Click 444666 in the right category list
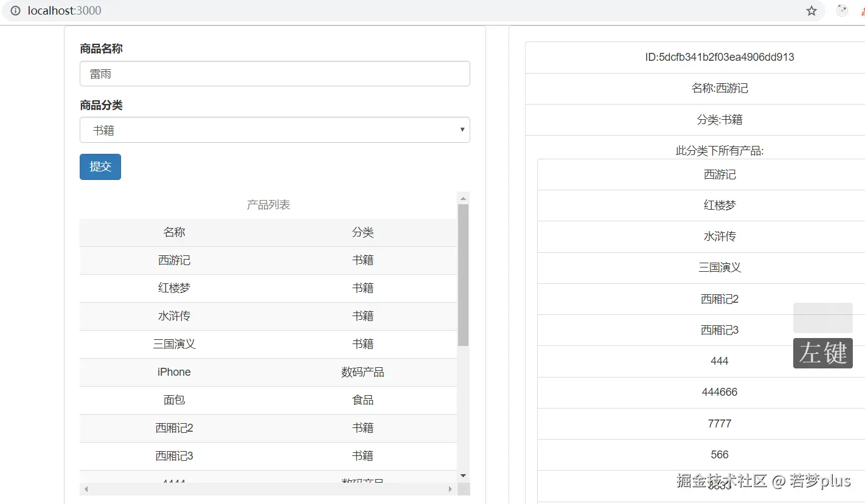 coord(720,392)
